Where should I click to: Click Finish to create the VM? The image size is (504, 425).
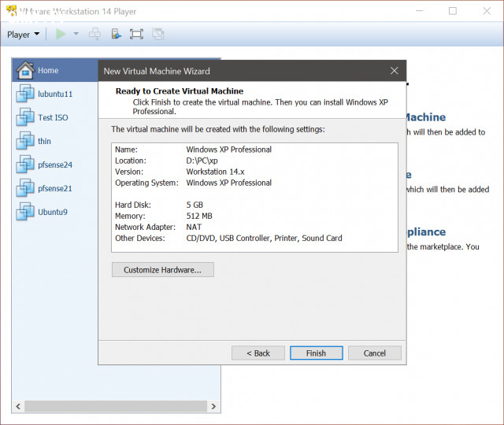pos(317,353)
